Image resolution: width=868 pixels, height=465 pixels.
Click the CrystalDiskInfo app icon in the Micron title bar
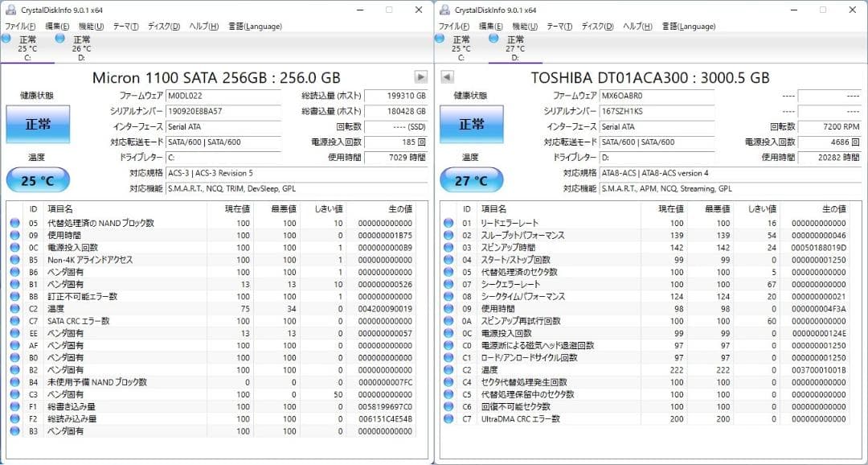(x=10, y=10)
